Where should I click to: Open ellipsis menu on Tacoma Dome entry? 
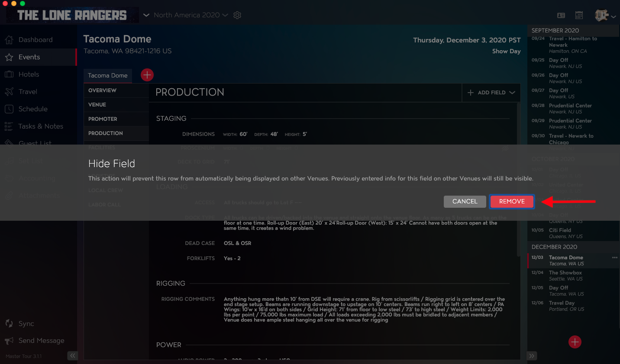pyautogui.click(x=614, y=257)
